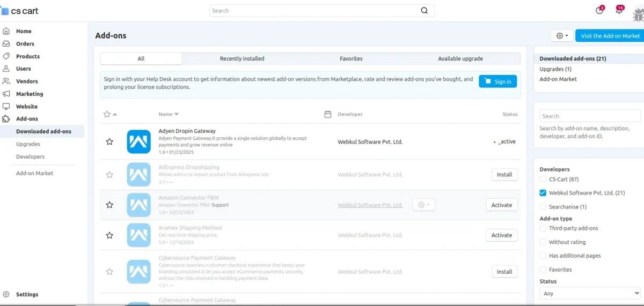Toggle the Searchanise (1) developer checkbox
This screenshot has height=306, width=644.
543,207
